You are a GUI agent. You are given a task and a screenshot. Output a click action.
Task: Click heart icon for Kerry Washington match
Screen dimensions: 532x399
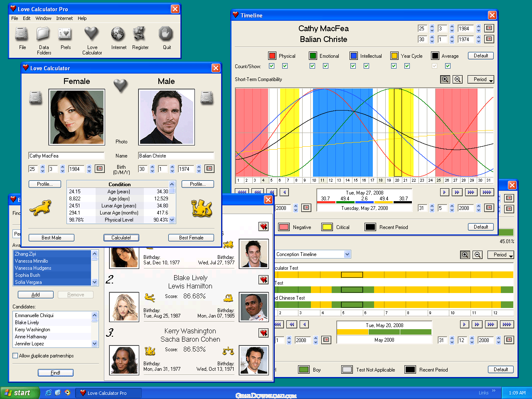click(x=264, y=333)
